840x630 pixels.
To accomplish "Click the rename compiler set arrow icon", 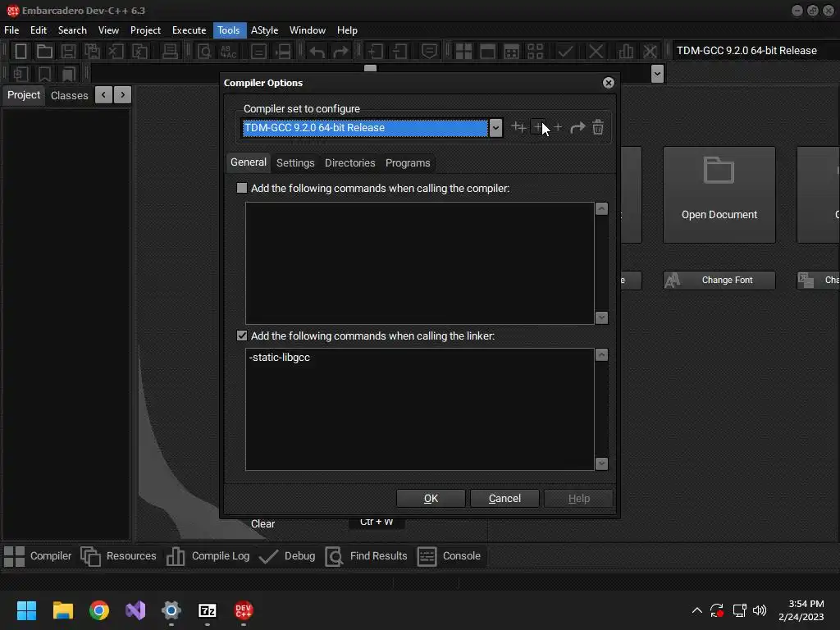I will coord(577,127).
